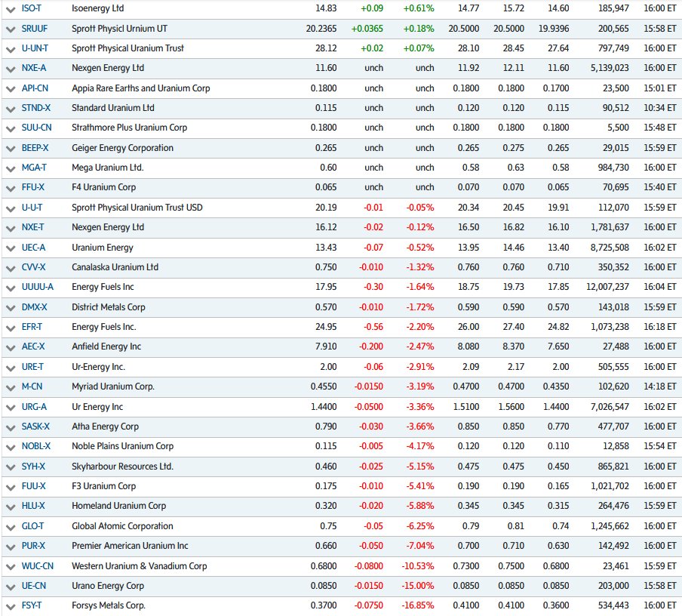Expand the FSY-T row chevron

point(11,606)
